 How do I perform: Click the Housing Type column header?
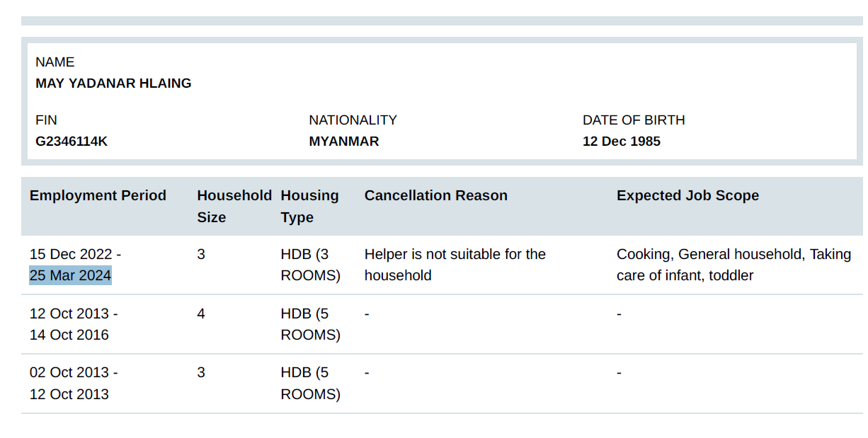[309, 206]
